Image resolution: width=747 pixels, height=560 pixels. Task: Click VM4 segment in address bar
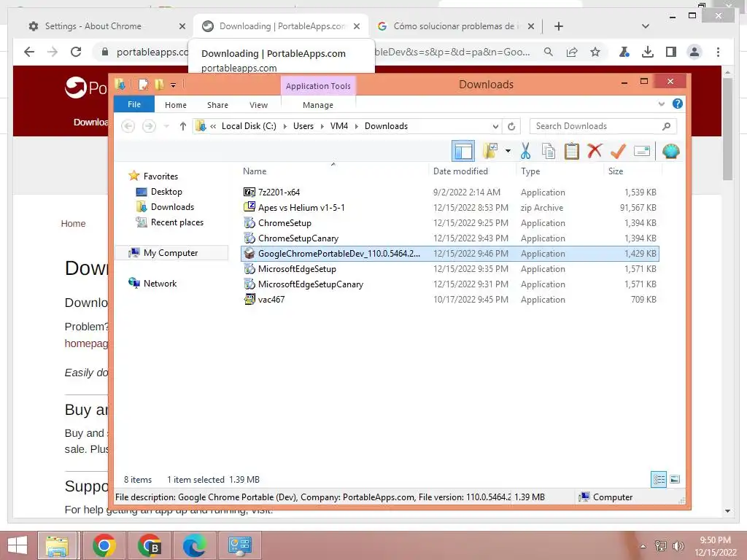tap(338, 126)
